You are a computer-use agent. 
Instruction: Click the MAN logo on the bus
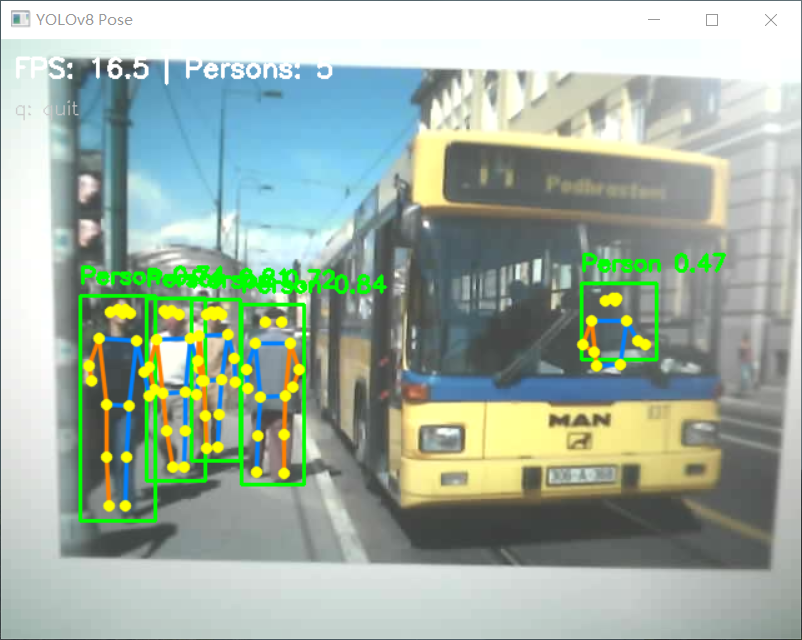click(580, 420)
